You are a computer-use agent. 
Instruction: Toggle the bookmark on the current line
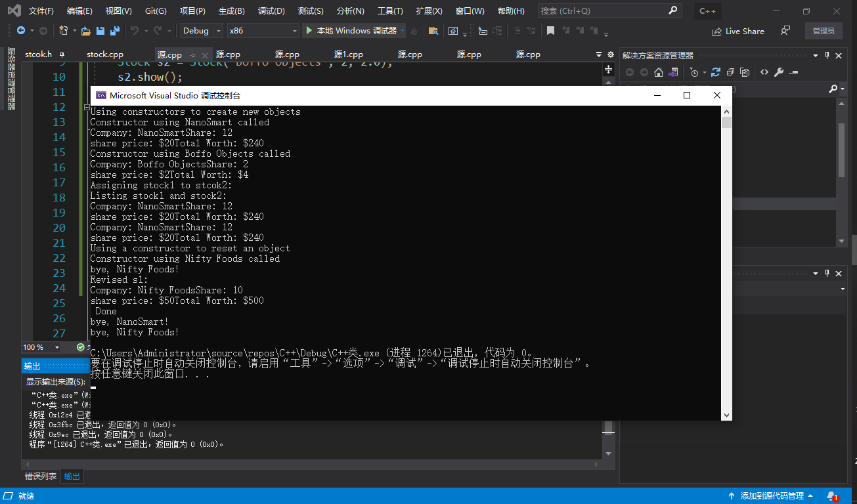(550, 31)
